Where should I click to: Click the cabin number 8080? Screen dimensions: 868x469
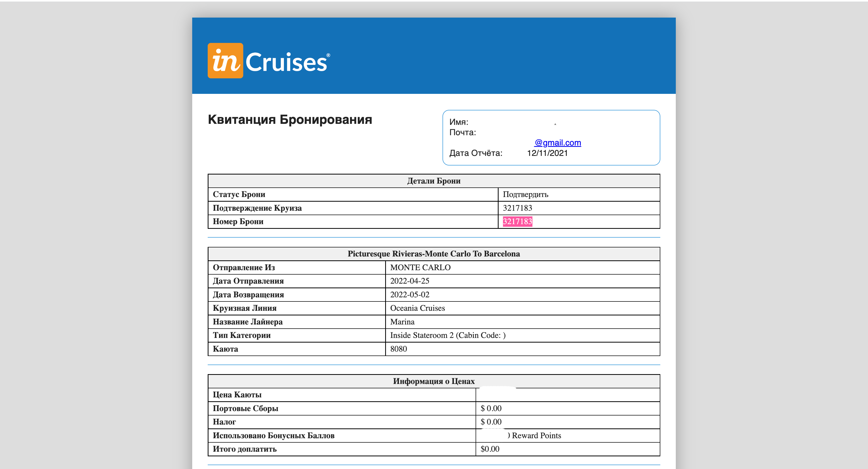point(398,349)
